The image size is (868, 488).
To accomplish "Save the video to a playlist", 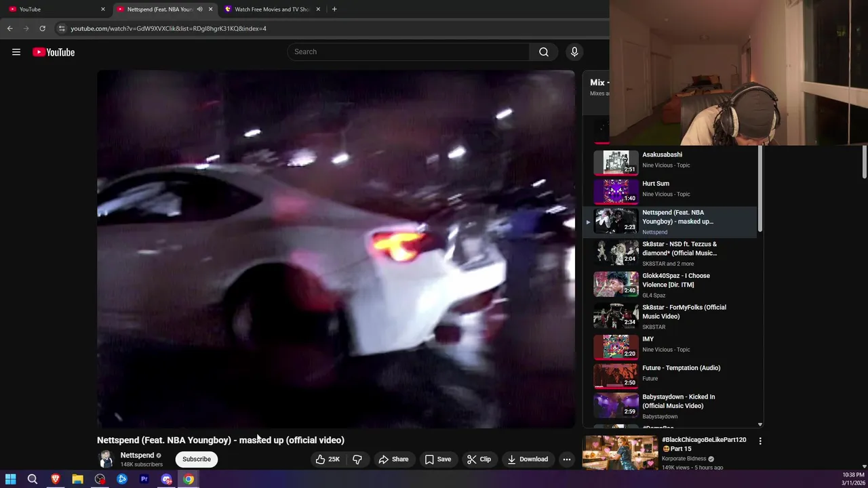I will pos(438,459).
